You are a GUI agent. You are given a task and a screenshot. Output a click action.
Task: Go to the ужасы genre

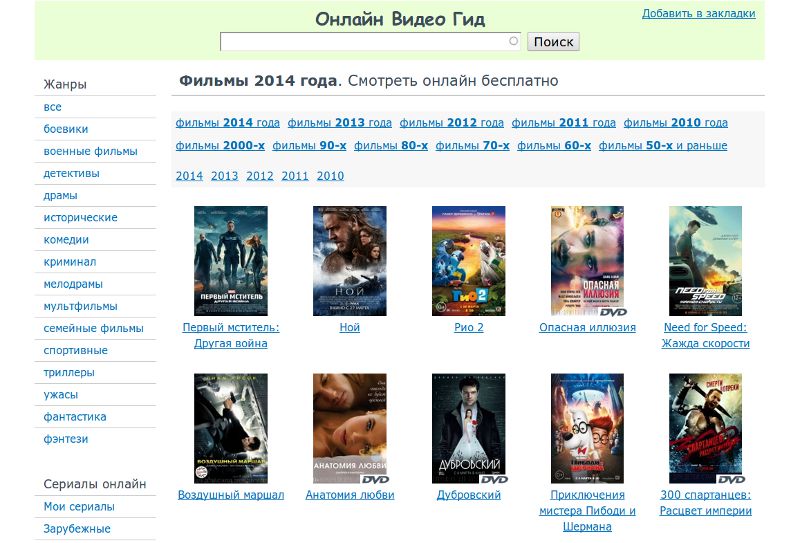(x=61, y=394)
